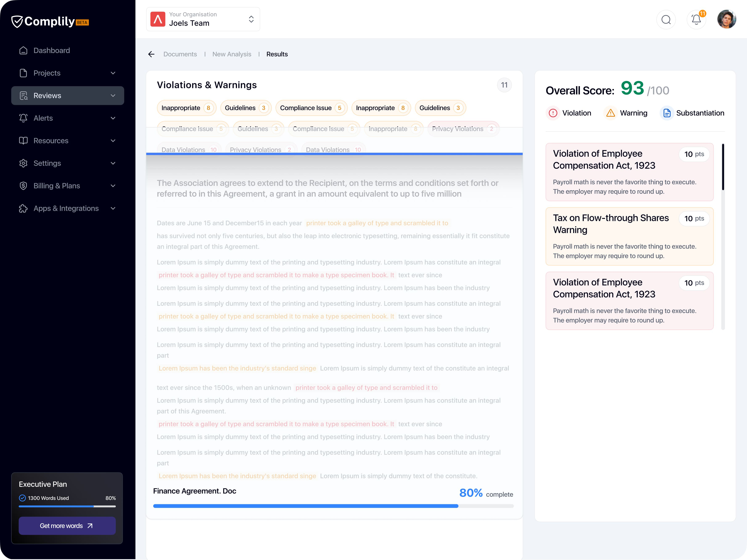Open Tax on Flow-through Shares Warning card
Screen dimensions: 747x560
pos(630,236)
